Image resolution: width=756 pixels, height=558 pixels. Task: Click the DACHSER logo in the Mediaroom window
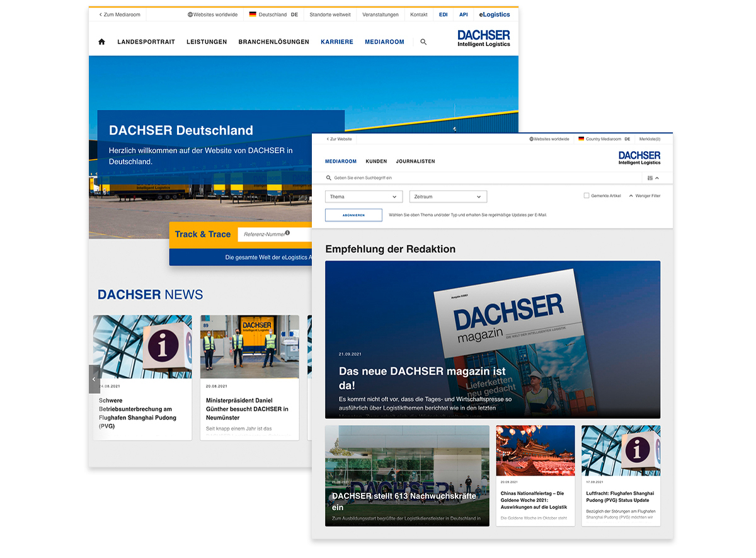[639, 157]
